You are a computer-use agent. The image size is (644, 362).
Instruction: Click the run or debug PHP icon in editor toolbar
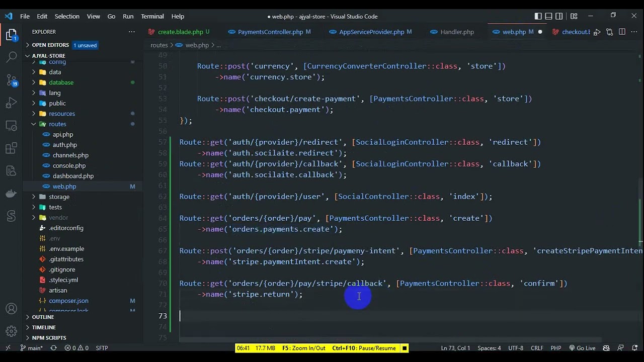(597, 32)
